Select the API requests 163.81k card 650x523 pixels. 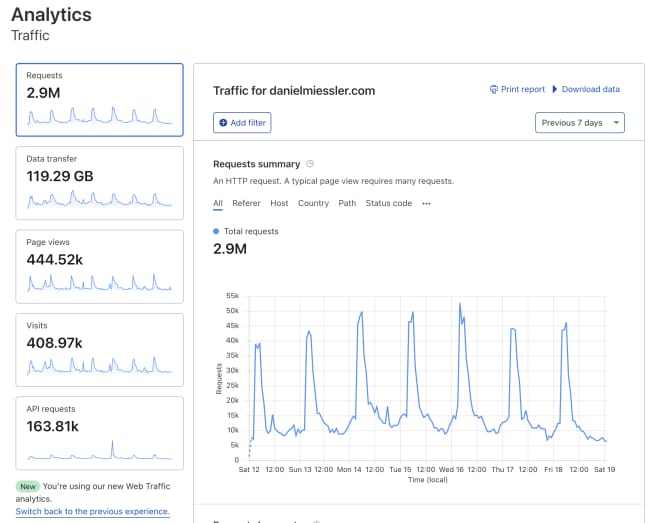99,433
